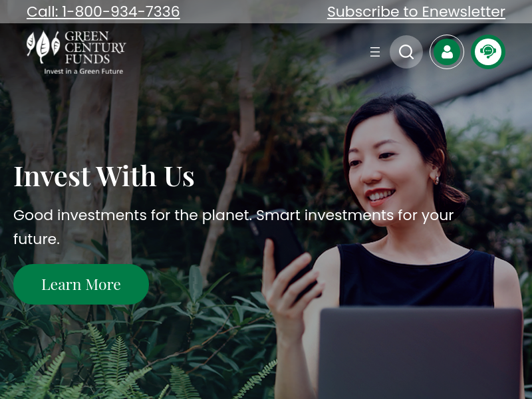
Task: Click the Good investments for the planet text
Action: point(233,227)
